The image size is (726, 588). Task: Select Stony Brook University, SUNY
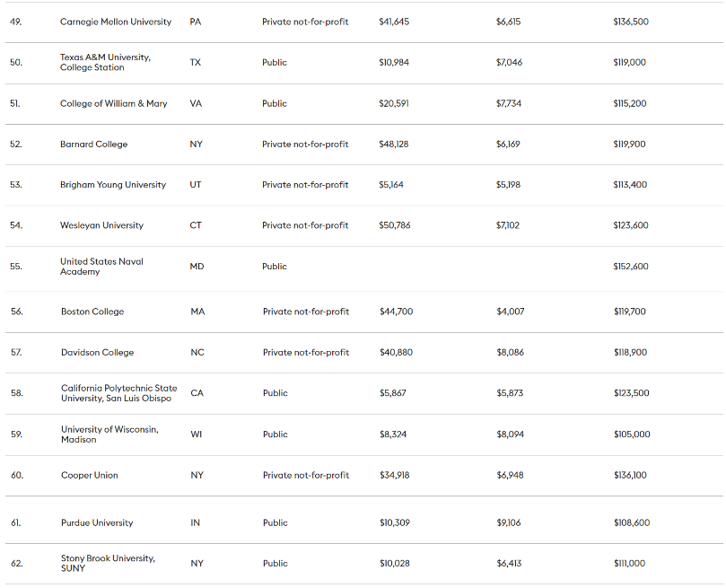click(108, 563)
